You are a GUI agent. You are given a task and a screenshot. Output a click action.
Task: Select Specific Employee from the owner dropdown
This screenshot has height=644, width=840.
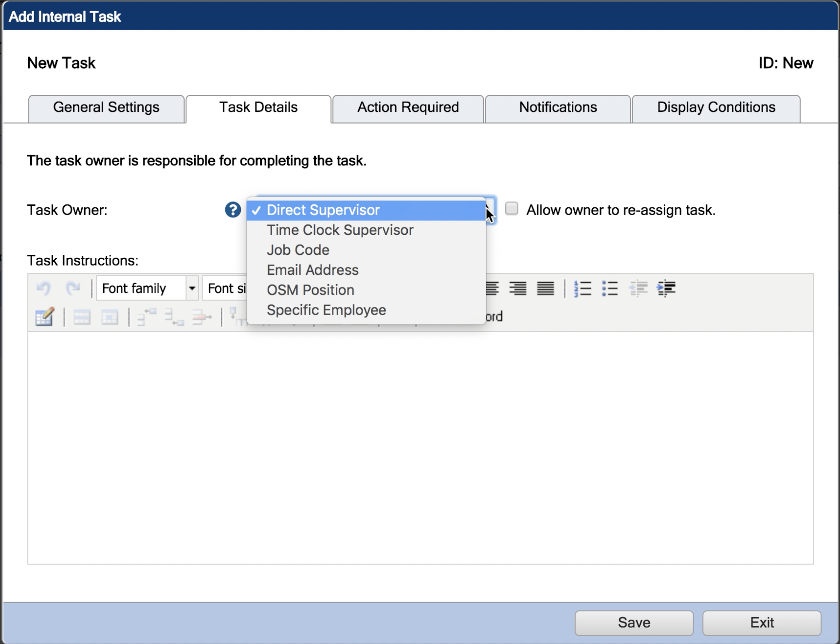(x=326, y=310)
